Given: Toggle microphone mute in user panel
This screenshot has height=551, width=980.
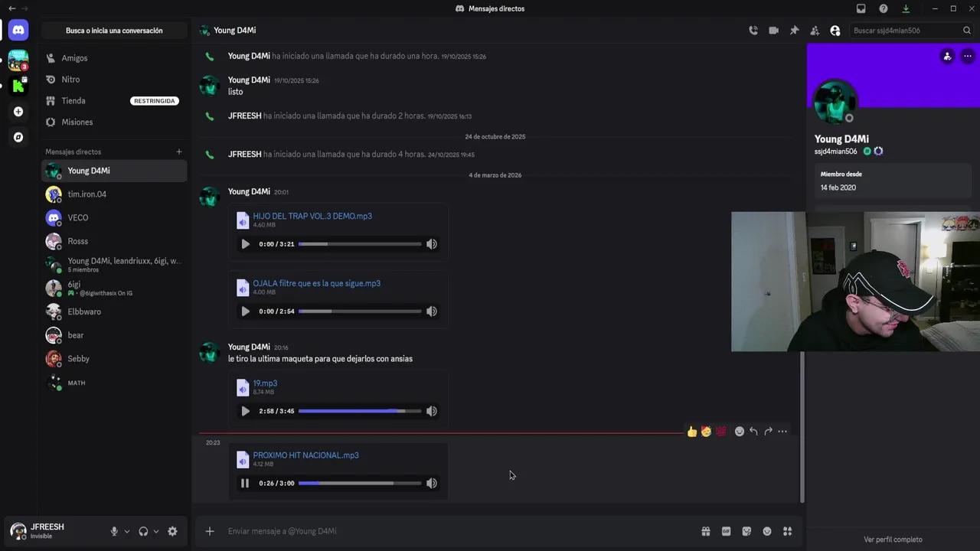Looking at the screenshot, I should point(114,531).
